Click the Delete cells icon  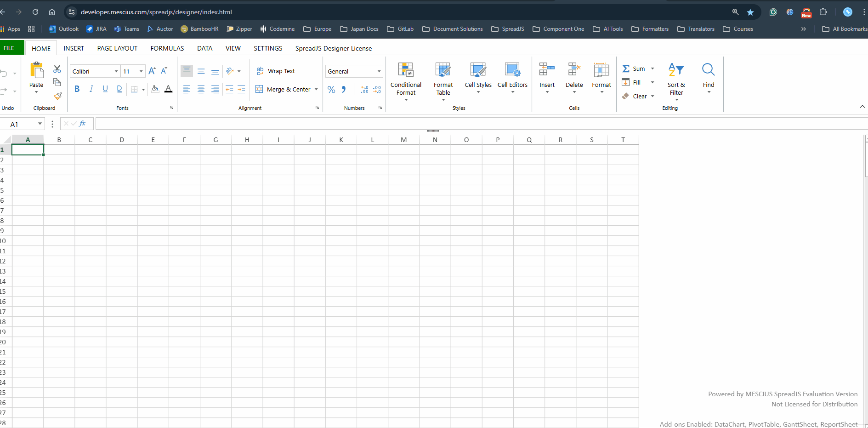pos(574,69)
